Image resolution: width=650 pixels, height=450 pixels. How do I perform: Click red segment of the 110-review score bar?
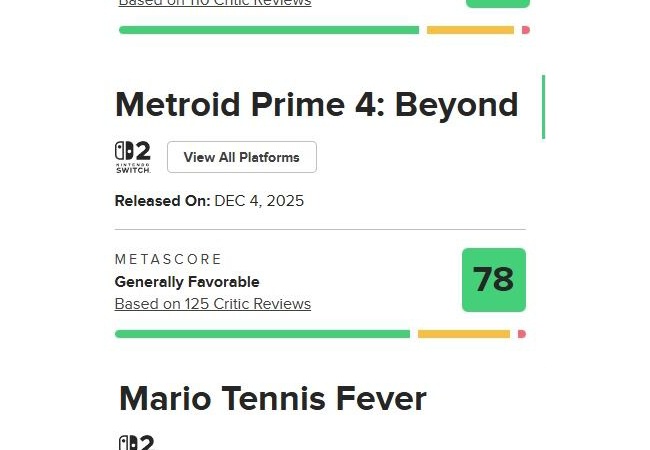point(525,30)
